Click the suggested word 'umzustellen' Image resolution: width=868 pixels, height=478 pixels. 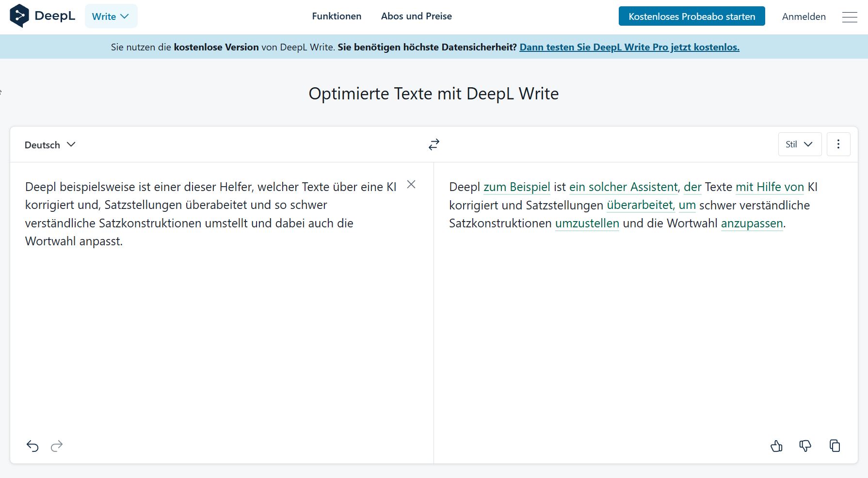point(587,223)
